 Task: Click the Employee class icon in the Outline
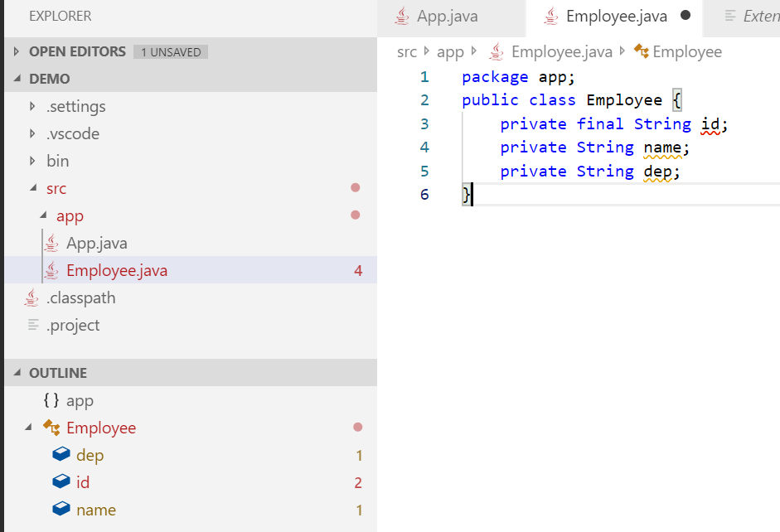click(51, 428)
